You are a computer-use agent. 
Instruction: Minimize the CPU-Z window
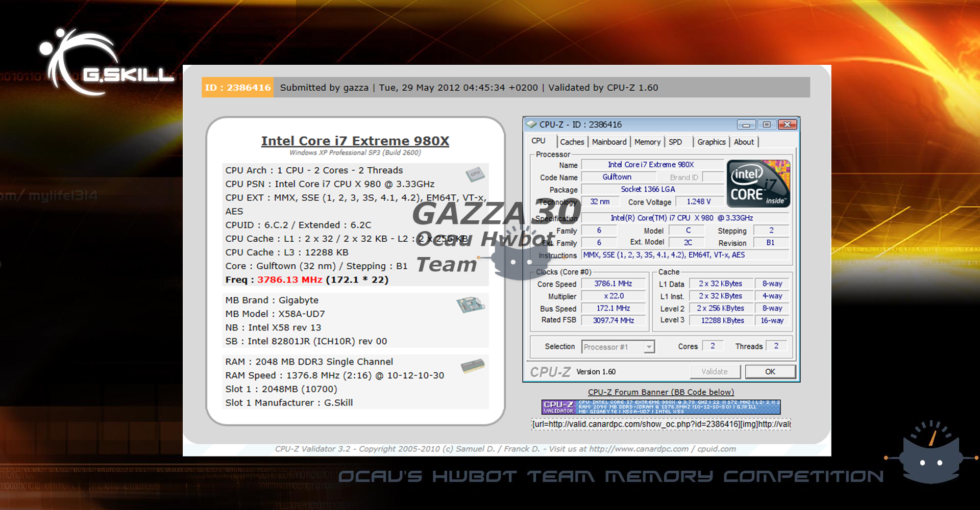[746, 124]
